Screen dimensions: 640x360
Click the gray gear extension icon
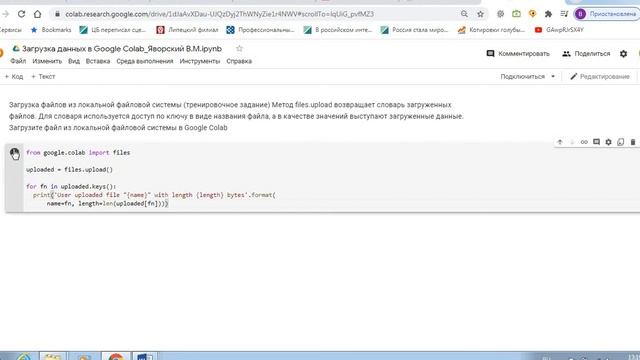point(500,14)
